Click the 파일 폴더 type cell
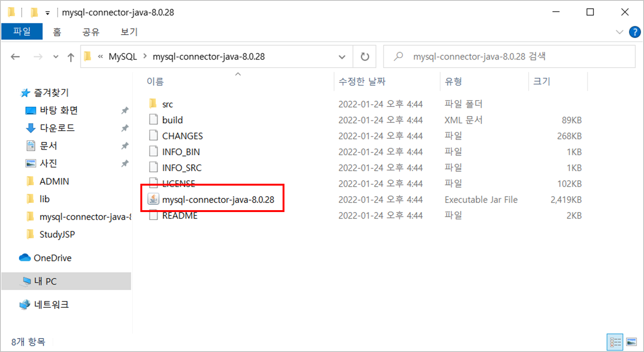Image resolution: width=644 pixels, height=352 pixels. coord(463,104)
